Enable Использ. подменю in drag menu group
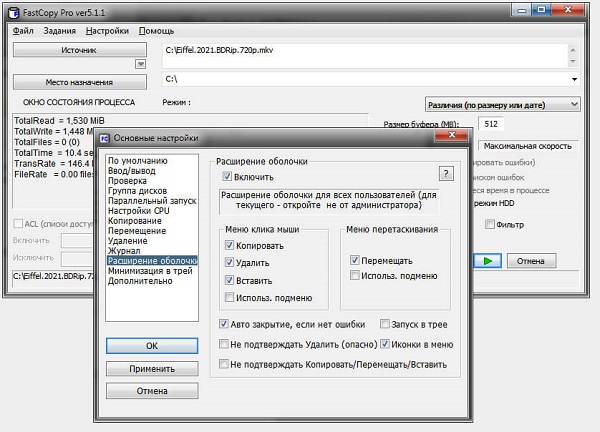The image size is (600, 432). [x=355, y=275]
